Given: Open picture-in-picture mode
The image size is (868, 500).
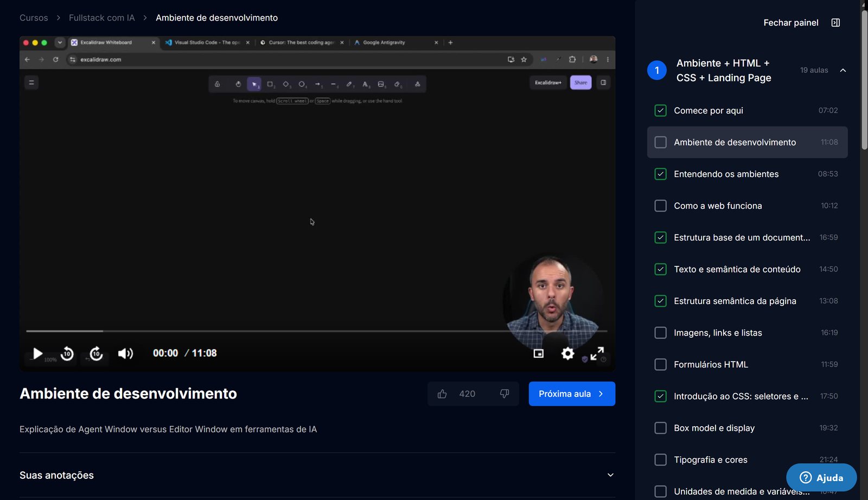Looking at the screenshot, I should click(x=538, y=353).
